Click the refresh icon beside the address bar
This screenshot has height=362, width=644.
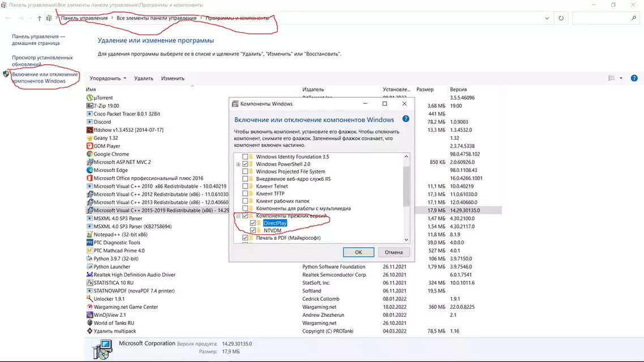(561, 18)
